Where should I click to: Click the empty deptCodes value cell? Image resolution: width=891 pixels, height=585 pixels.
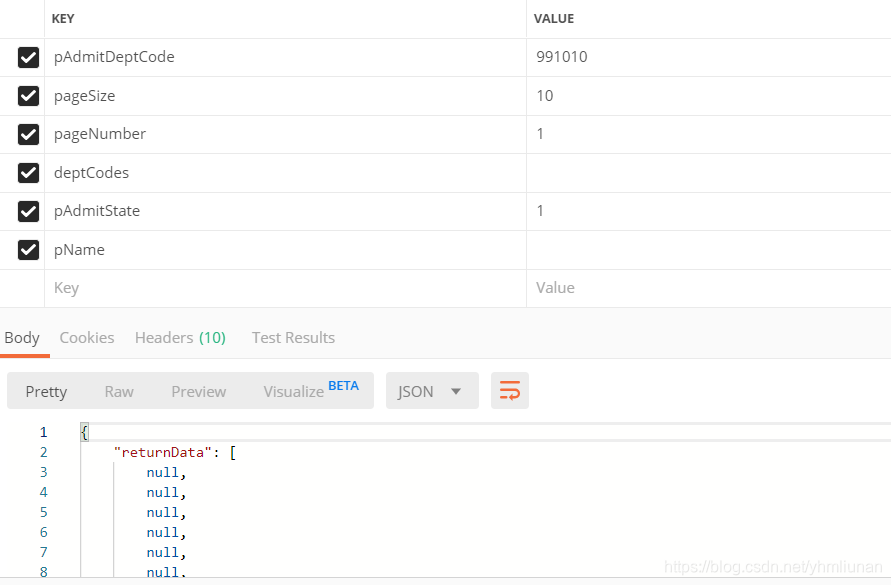[x=709, y=173]
